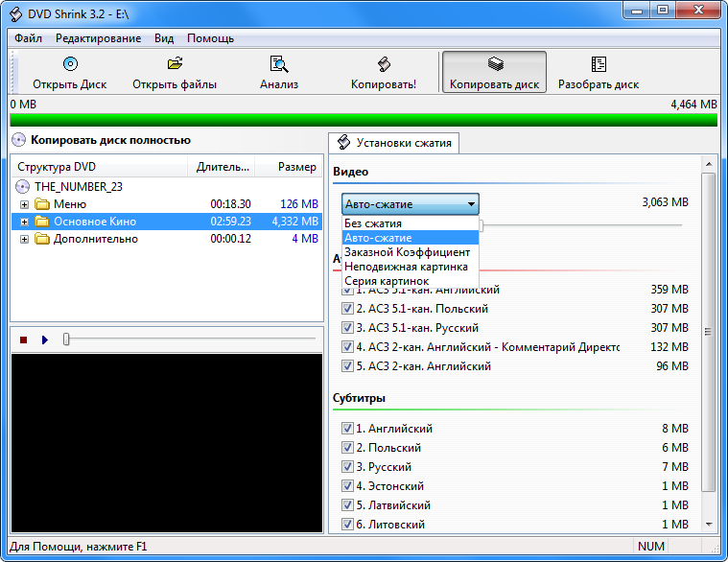The width and height of the screenshot is (728, 562).
Task: Click the Открыть Диск toolbar icon
Action: pos(70,63)
